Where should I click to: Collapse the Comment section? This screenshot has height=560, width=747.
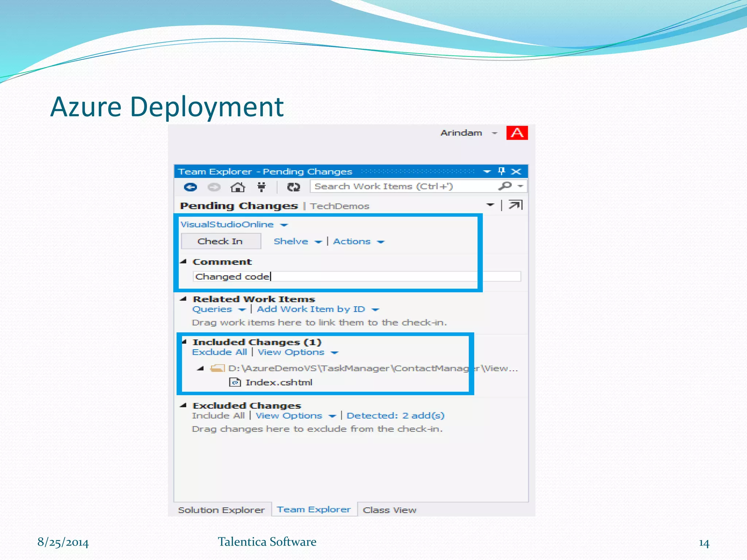183,261
